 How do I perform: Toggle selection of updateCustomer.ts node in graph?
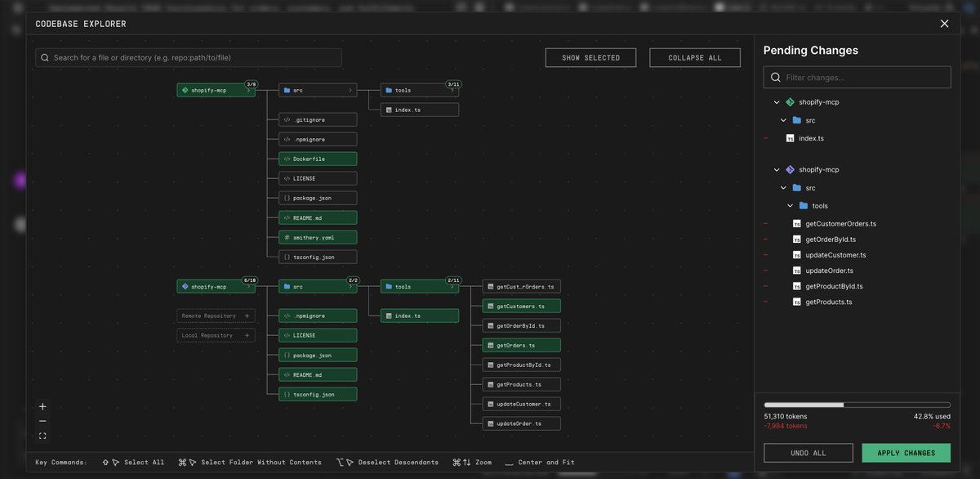pyautogui.click(x=522, y=404)
